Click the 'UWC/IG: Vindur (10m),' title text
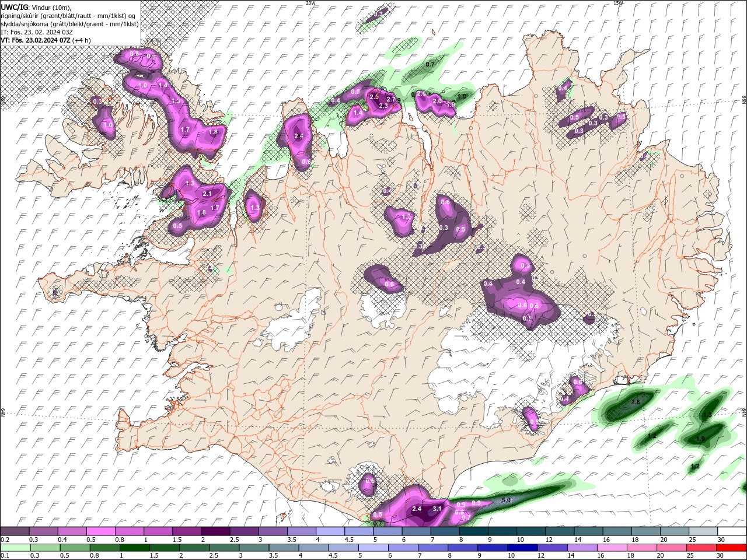 (36, 7)
